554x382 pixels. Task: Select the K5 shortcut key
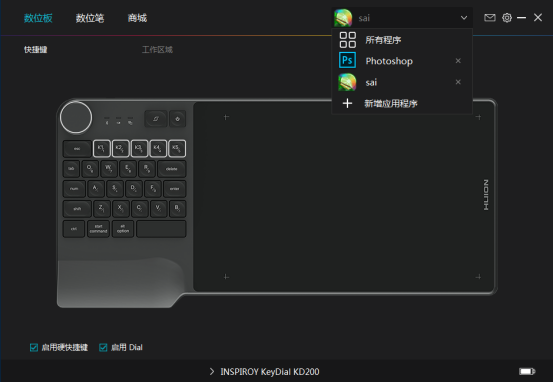(x=177, y=148)
